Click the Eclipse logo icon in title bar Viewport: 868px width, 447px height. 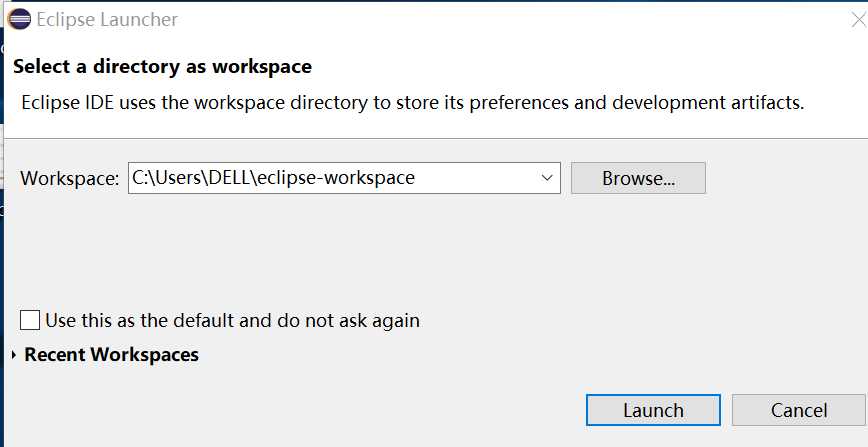coord(19,19)
